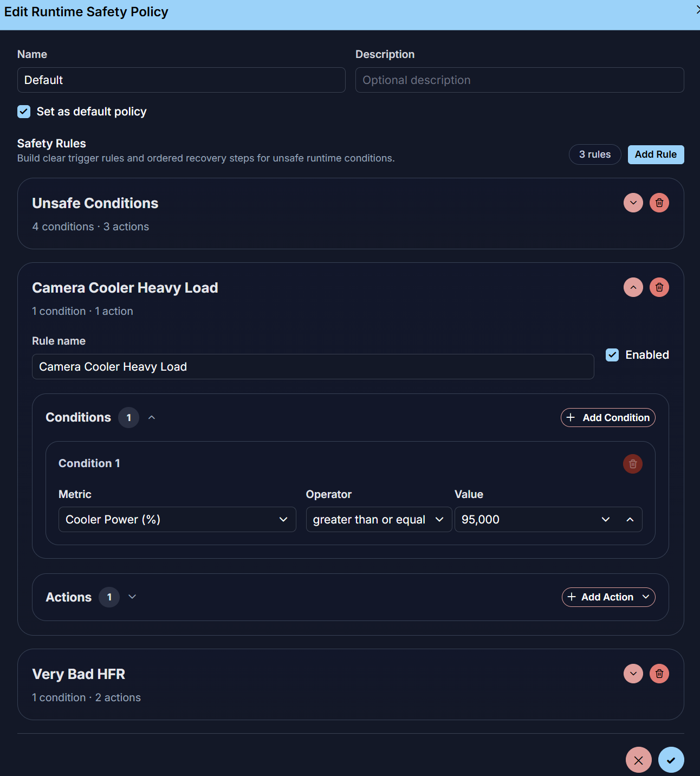The width and height of the screenshot is (700, 776).
Task: Open the Operator dropdown
Action: (378, 519)
